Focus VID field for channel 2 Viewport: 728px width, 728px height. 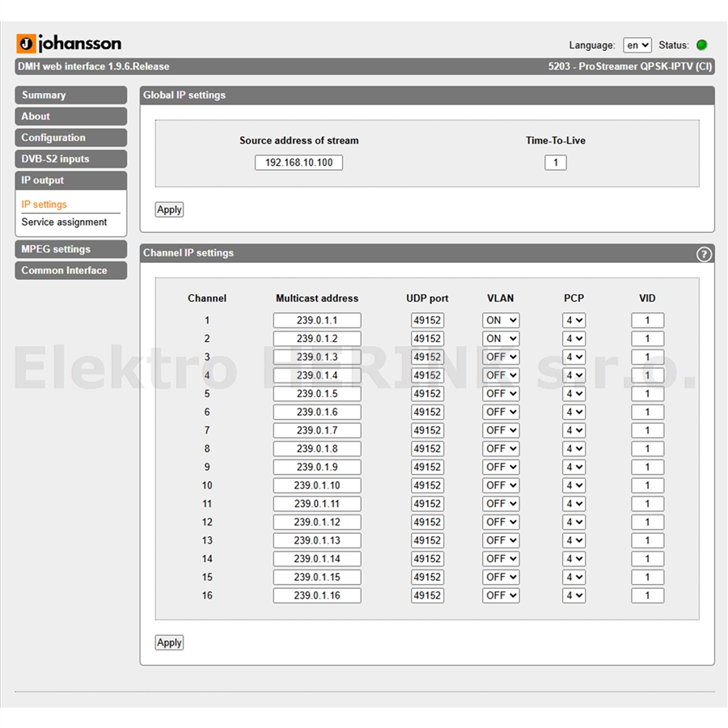(x=647, y=338)
